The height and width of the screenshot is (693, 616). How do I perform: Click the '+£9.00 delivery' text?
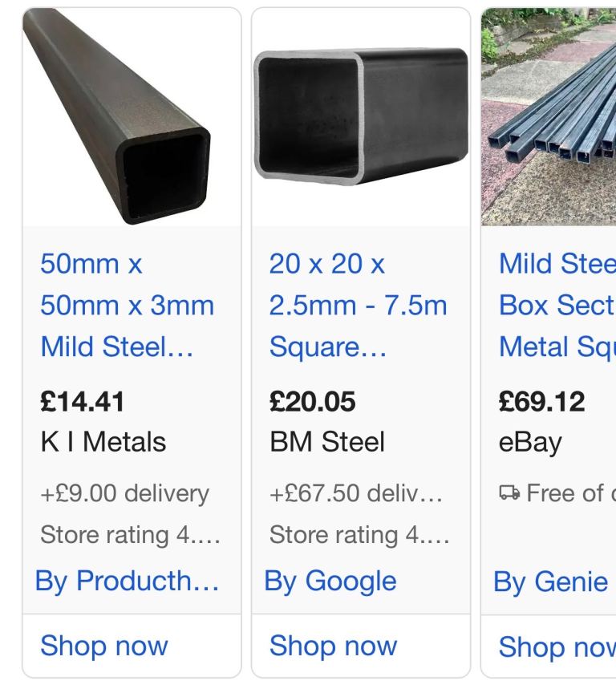[x=124, y=493]
